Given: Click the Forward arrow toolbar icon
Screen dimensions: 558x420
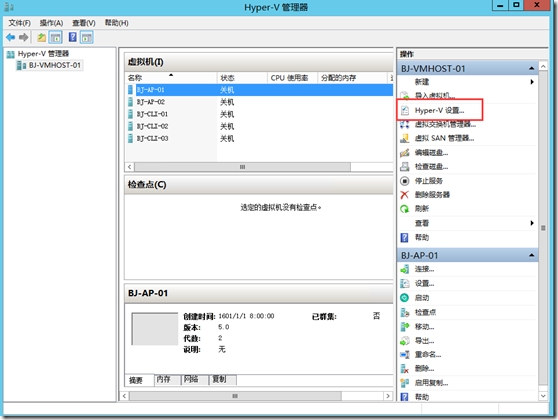Looking at the screenshot, I should [x=23, y=37].
